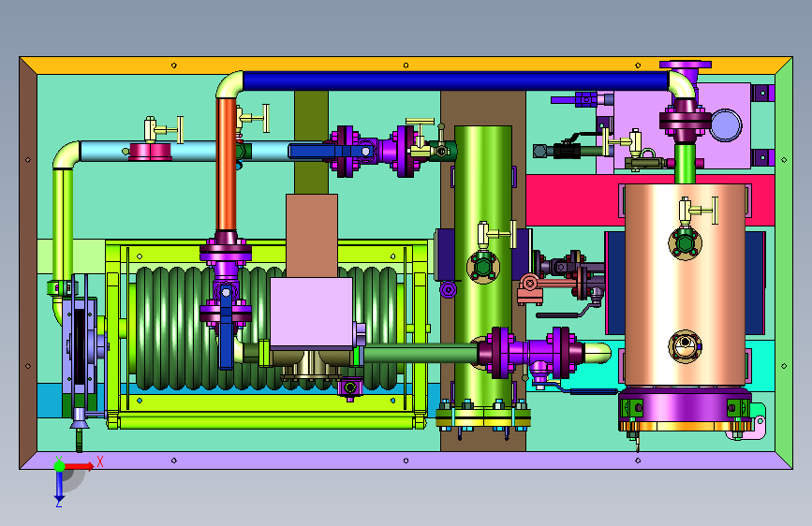Select the orange vertical pipe section
Image resolution: width=812 pixels, height=526 pixels.
point(227,164)
